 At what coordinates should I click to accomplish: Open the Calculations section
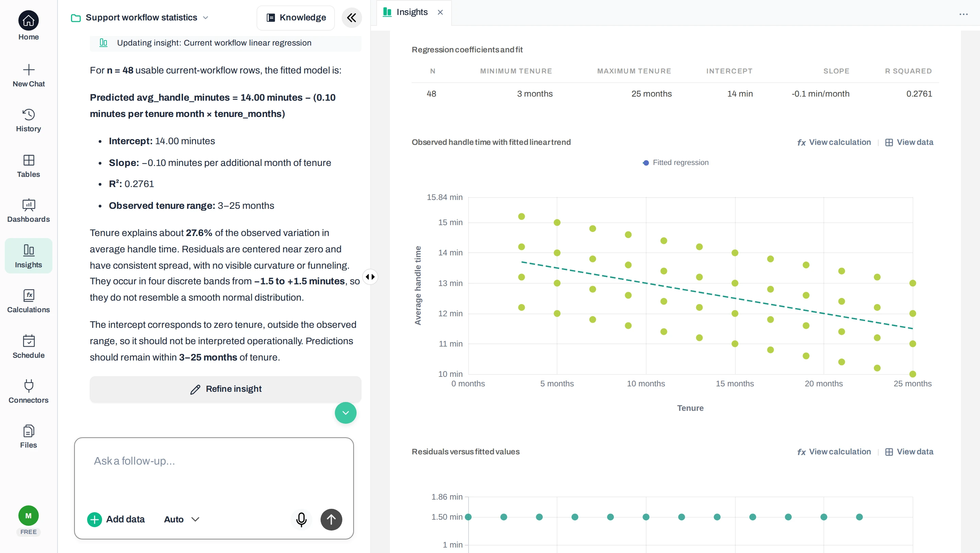[29, 302]
